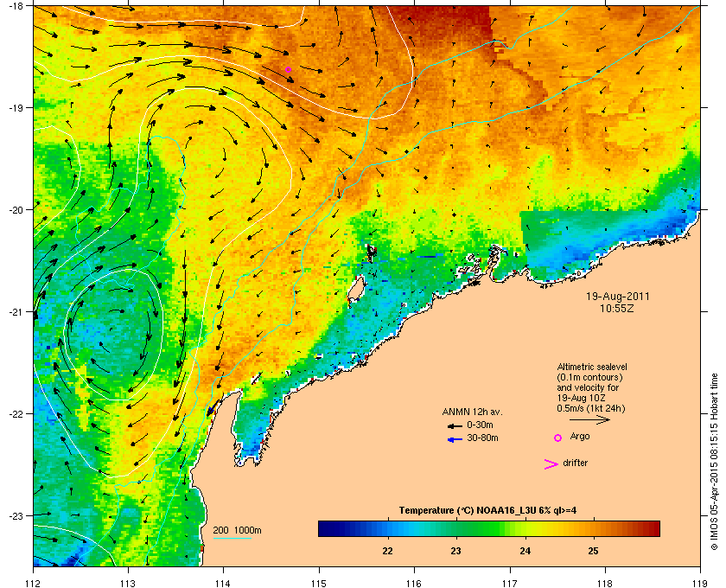Viewport: 726px width, 588px height.
Task: Click the magenta Argo circle legend symbol
Action: [558, 438]
